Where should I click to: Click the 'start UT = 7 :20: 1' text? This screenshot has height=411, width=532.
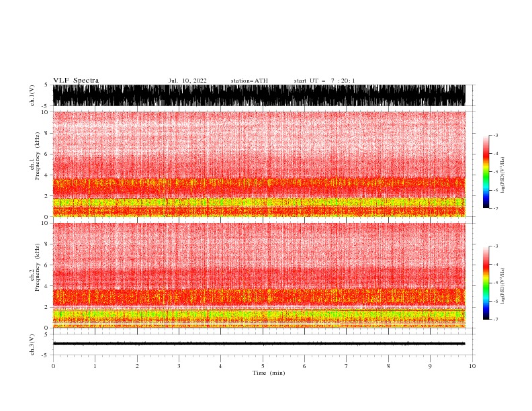pyautogui.click(x=324, y=81)
